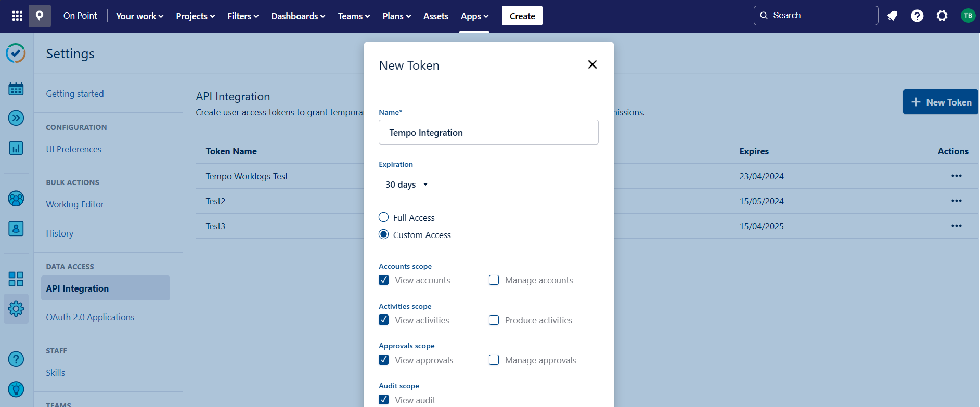Image resolution: width=980 pixels, height=407 pixels.
Task: Open the 30 days expiration dropdown
Action: [x=406, y=185]
